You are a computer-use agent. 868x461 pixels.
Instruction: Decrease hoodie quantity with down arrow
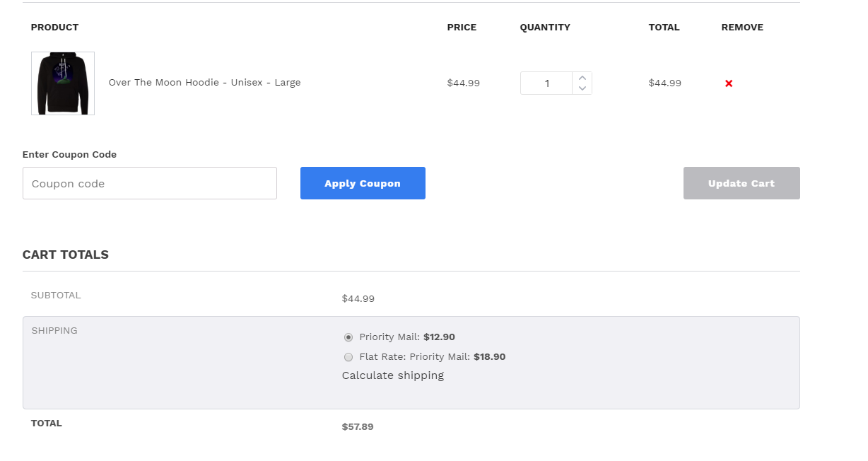click(x=582, y=88)
